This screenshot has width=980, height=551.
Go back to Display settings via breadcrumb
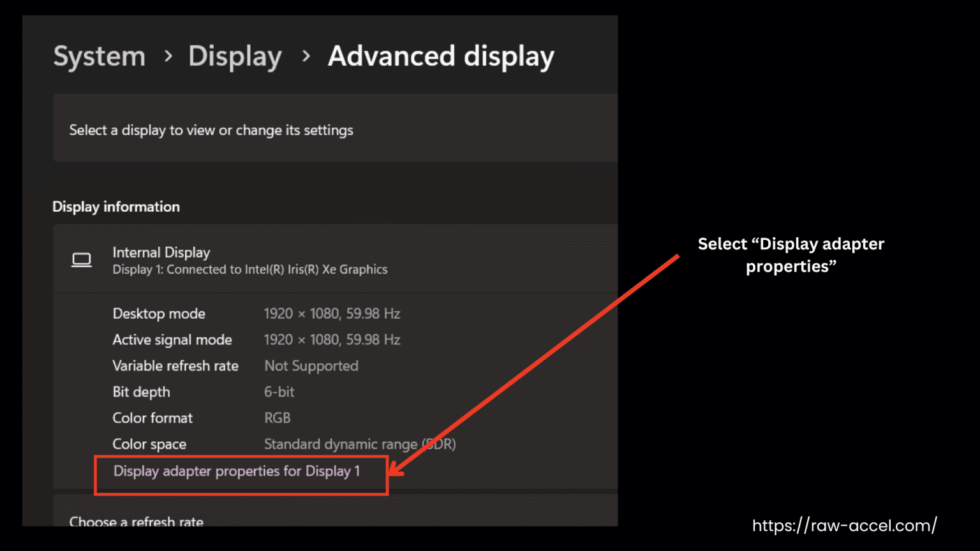coord(235,56)
